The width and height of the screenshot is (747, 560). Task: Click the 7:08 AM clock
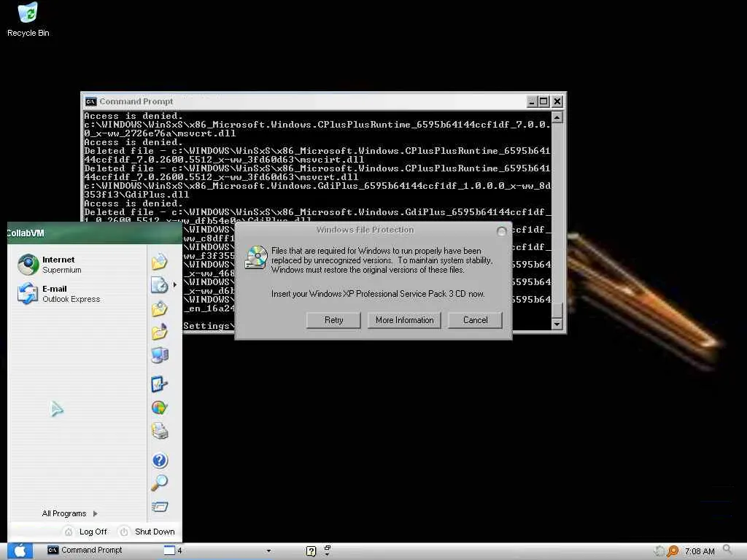pyautogui.click(x=700, y=551)
